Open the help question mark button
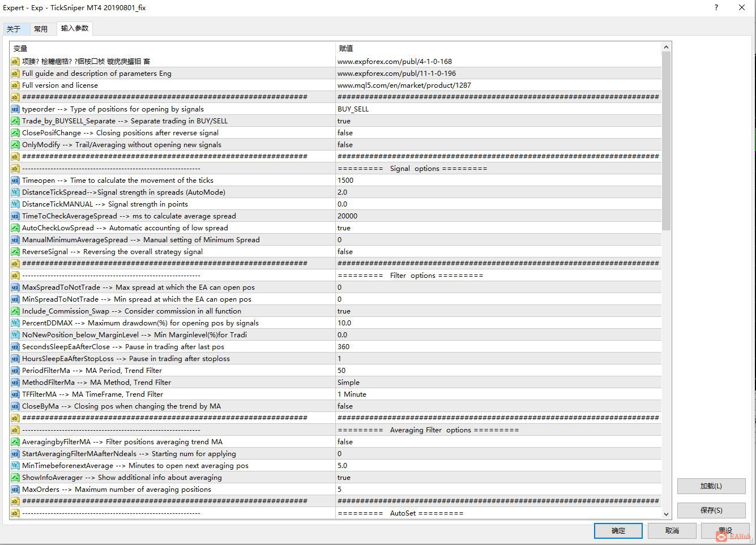756x545 pixels. [716, 8]
